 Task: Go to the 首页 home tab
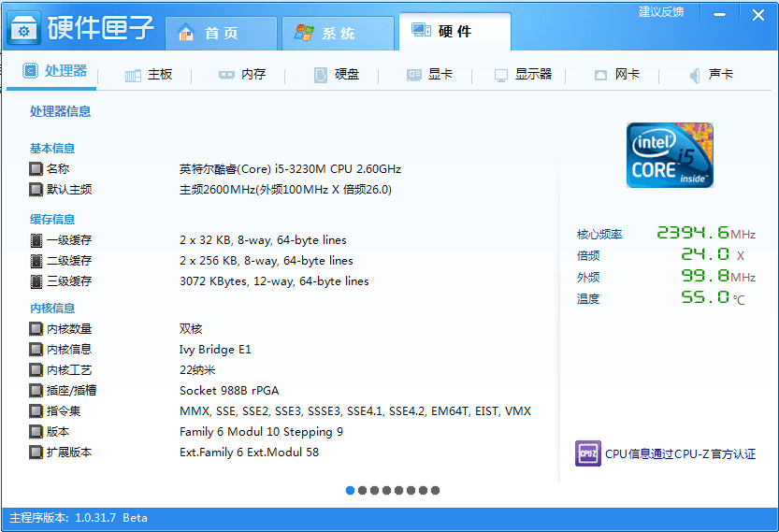click(x=221, y=33)
